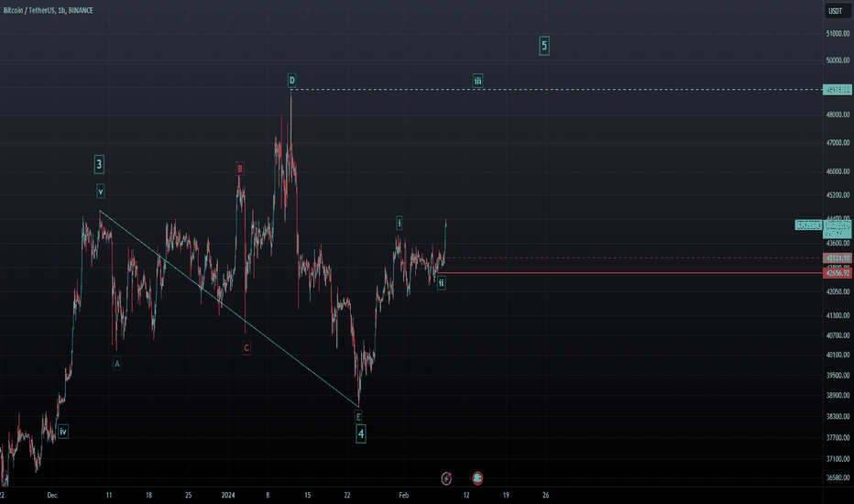Open the USDT currency selector

click(836, 11)
